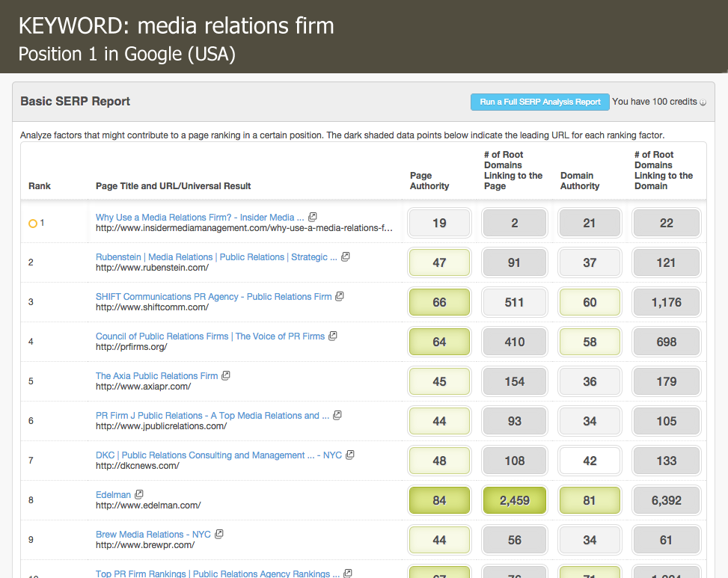Viewport: 728px width, 578px height.
Task: Select '# of Root Domains Linking to the Page' header
Action: (x=513, y=170)
